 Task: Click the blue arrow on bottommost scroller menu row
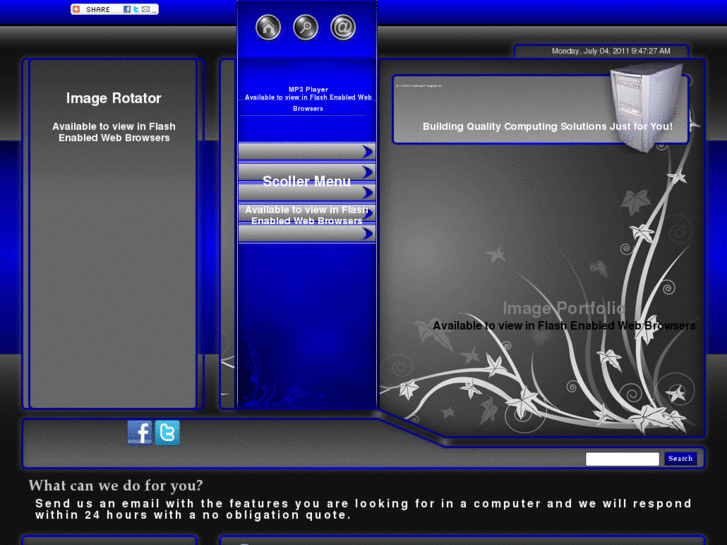point(367,233)
